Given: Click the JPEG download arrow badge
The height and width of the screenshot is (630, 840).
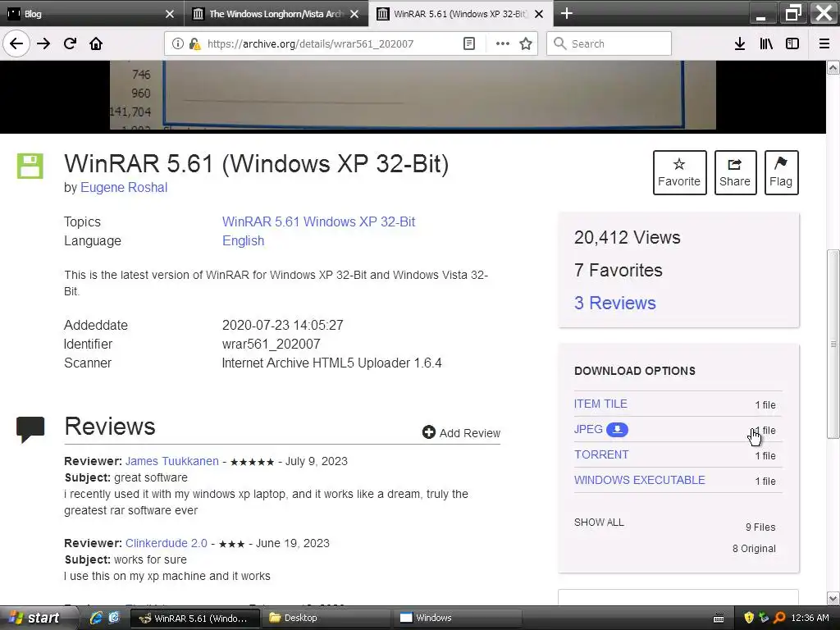Looking at the screenshot, I should 617,429.
